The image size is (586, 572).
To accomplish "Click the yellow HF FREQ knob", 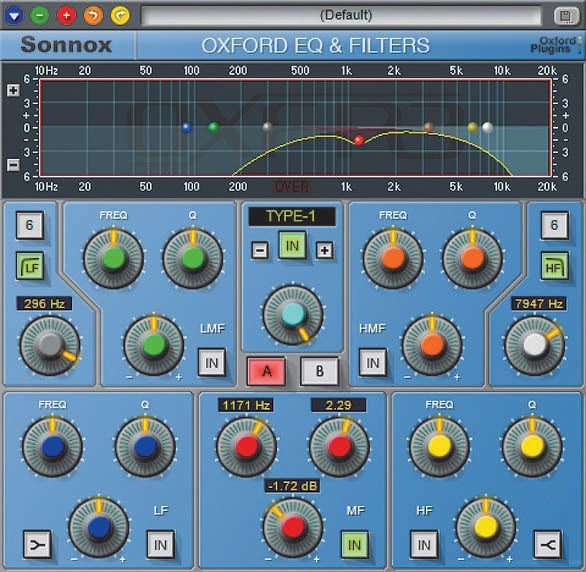I will (440, 447).
